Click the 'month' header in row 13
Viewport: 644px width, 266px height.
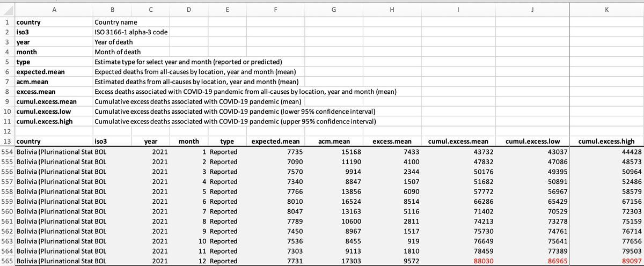click(188, 142)
